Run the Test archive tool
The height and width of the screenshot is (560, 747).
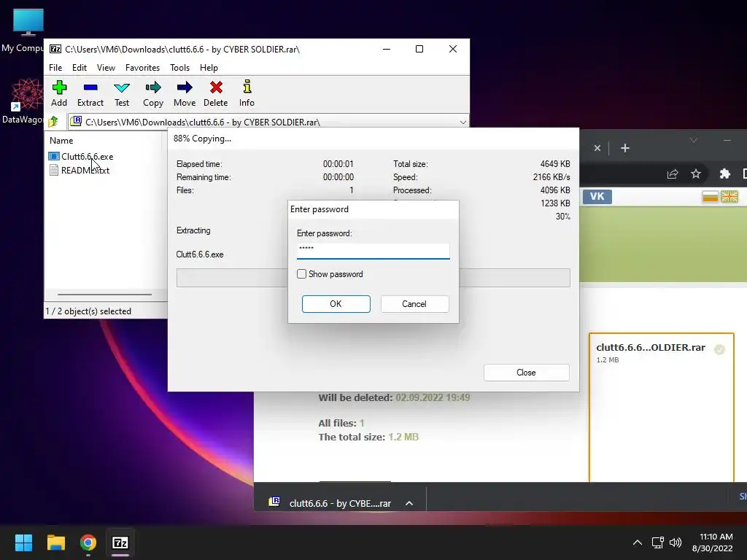122,94
